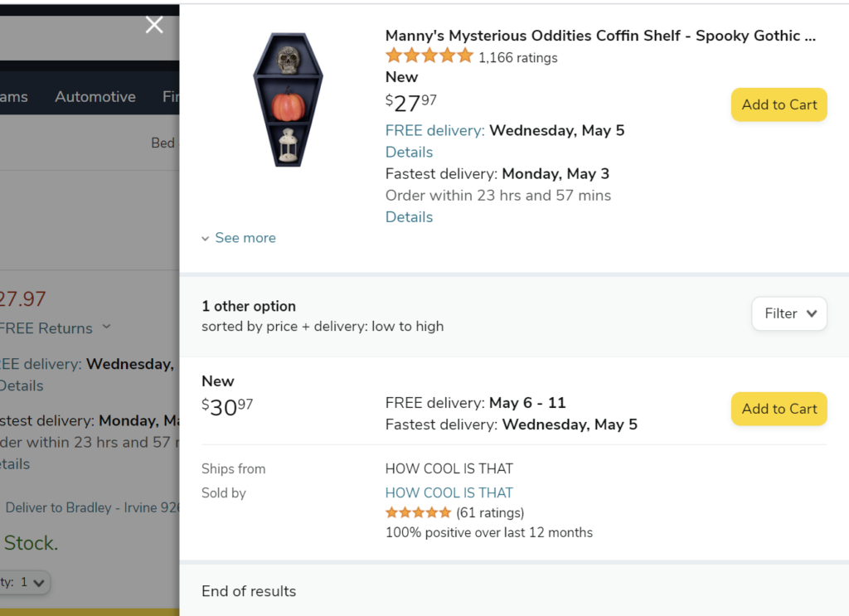This screenshot has width=849, height=616.
Task: Open the Filter dropdown
Action: pos(788,313)
